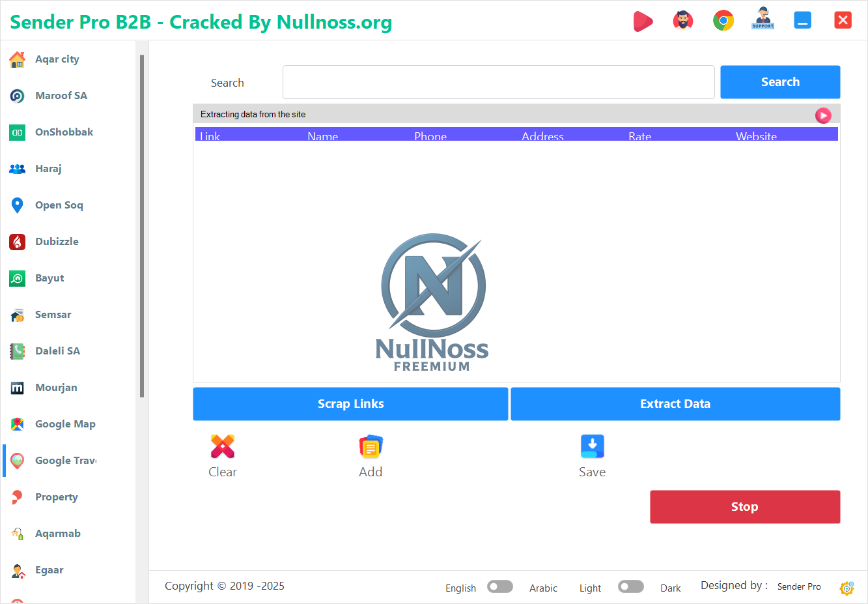Viewport: 868px width, 604px height.
Task: Open the settings gear at bottom right
Action: coord(847,588)
